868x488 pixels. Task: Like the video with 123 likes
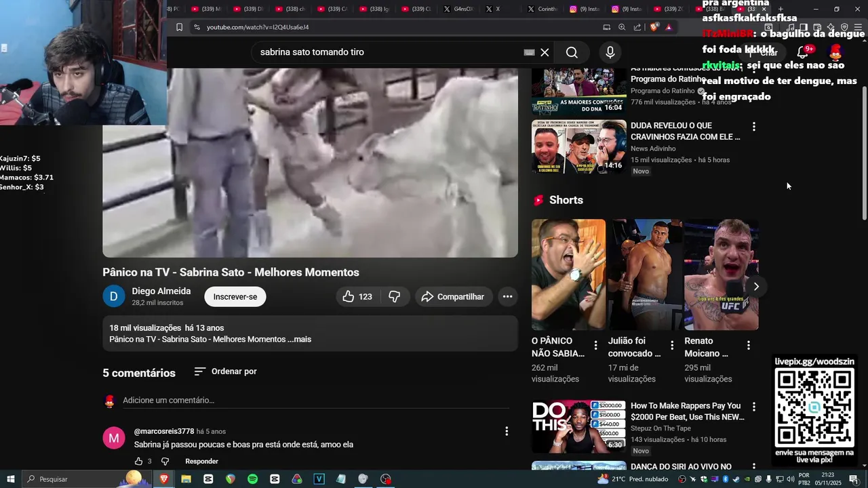pos(357,297)
